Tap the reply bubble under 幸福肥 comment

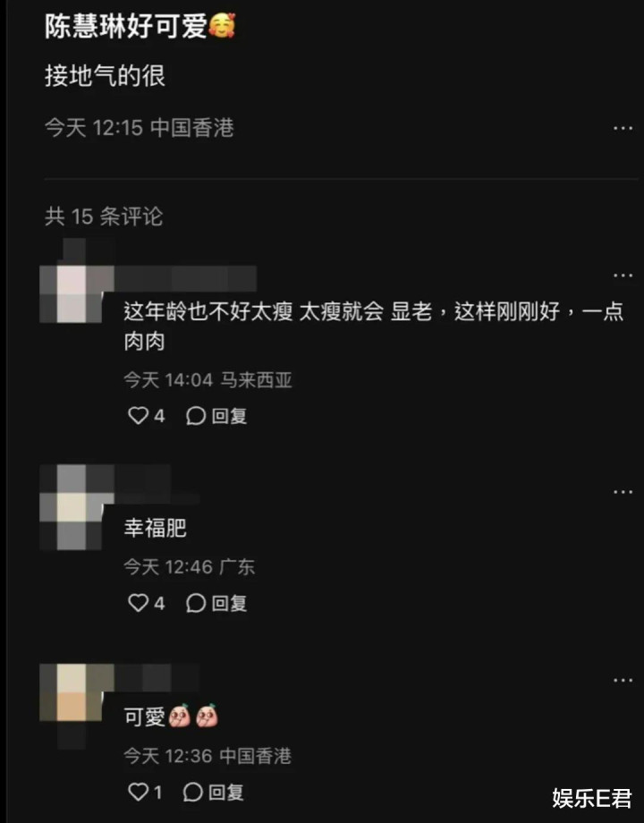click(195, 603)
